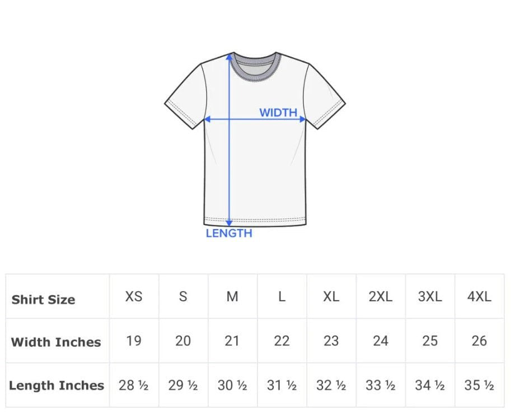Click the width value 22 cell
Image resolution: width=515 pixels, height=420 pixels.
pos(282,340)
